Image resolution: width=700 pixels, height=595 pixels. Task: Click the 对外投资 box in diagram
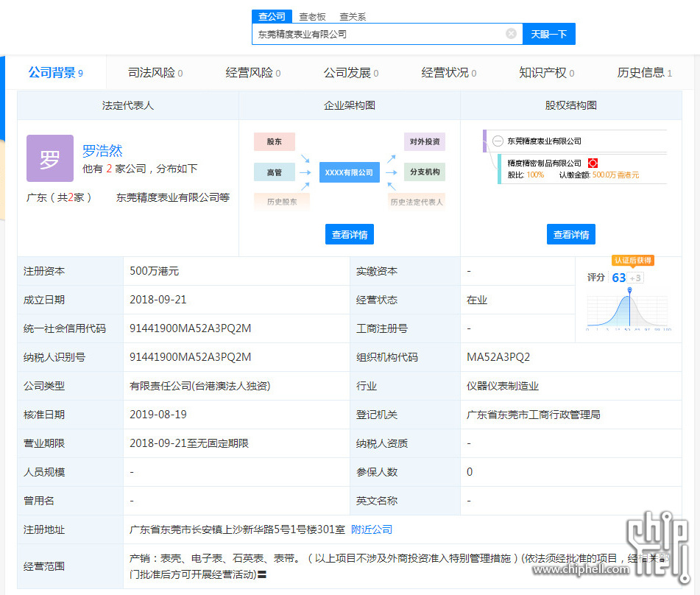(x=425, y=141)
